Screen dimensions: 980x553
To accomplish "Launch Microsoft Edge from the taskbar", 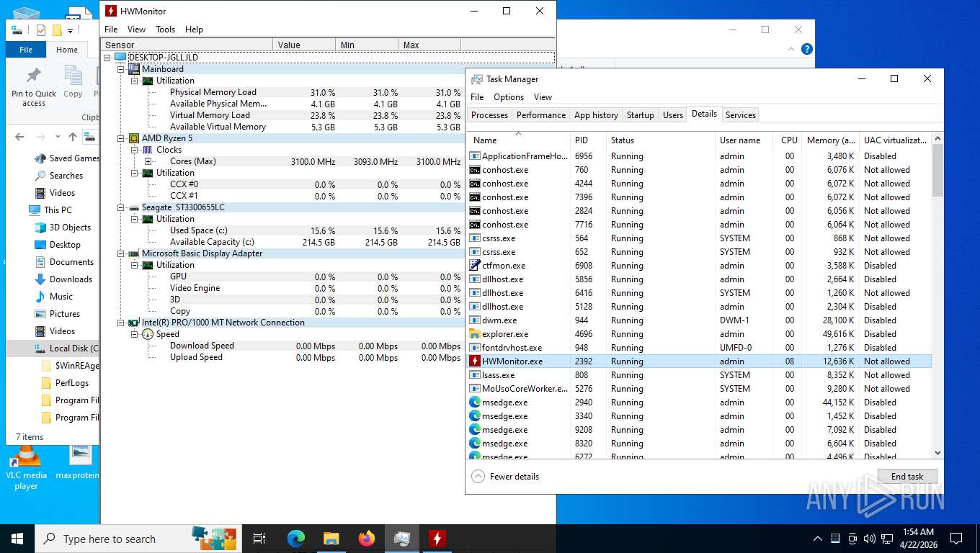I will [x=296, y=539].
